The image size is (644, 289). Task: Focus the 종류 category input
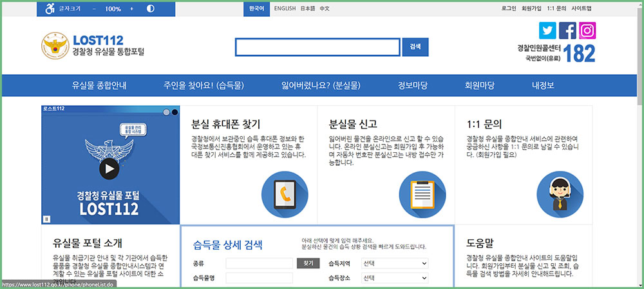[x=259, y=263]
